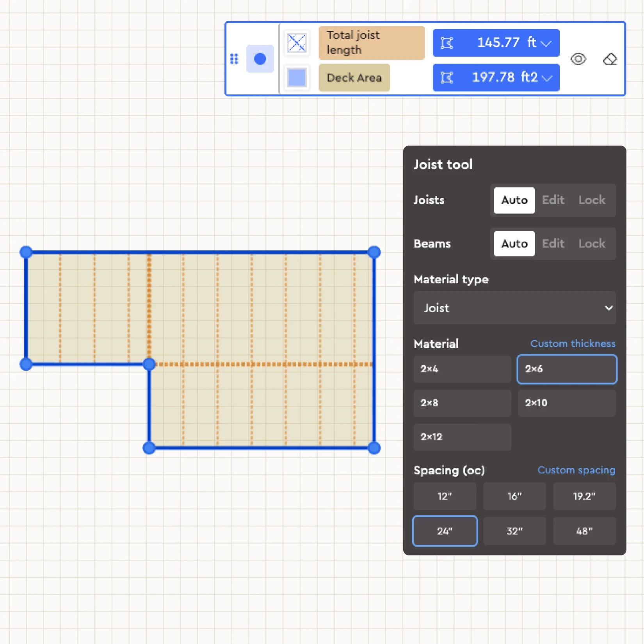Select the 24" spacing option
This screenshot has height=644, width=644.
pos(445,531)
